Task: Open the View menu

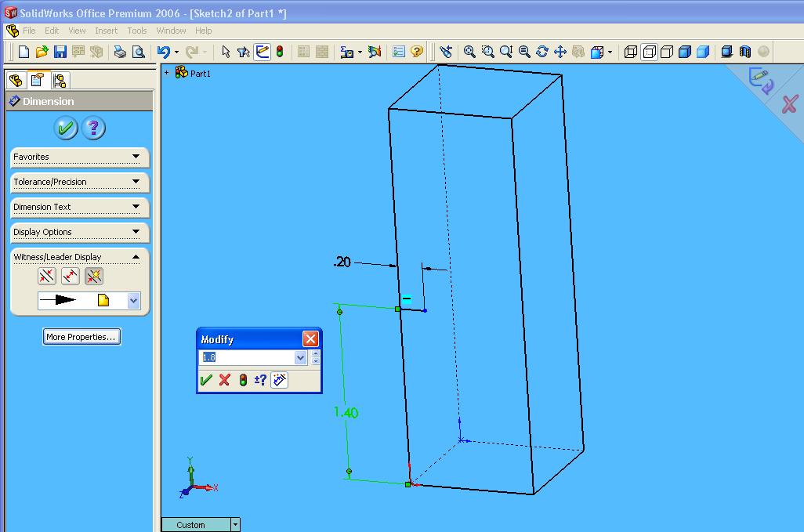Action: click(x=77, y=31)
